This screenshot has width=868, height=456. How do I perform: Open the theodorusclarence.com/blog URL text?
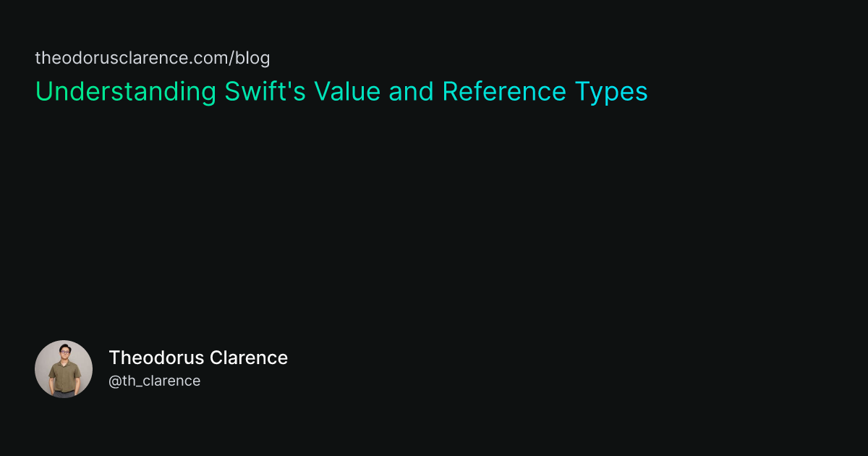click(x=153, y=59)
